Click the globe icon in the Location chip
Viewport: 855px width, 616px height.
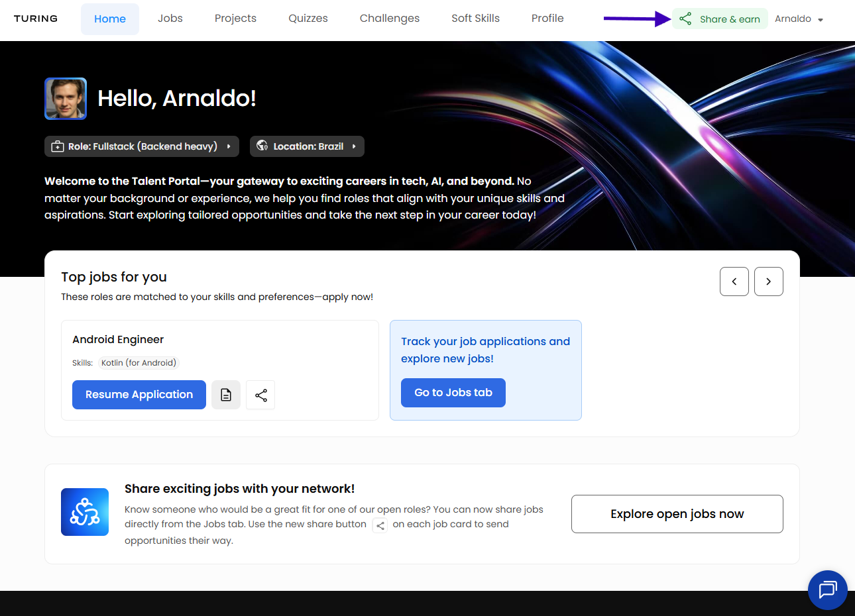coord(262,146)
